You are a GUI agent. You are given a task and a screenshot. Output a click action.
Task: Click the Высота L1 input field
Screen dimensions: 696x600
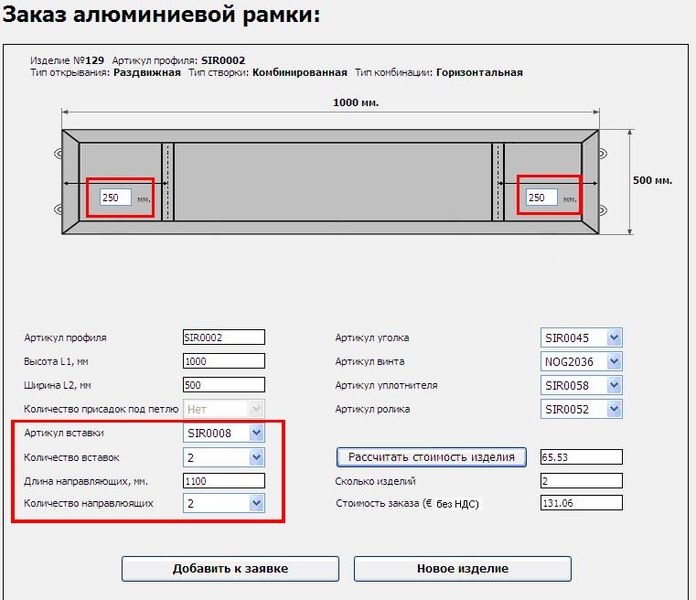click(224, 361)
